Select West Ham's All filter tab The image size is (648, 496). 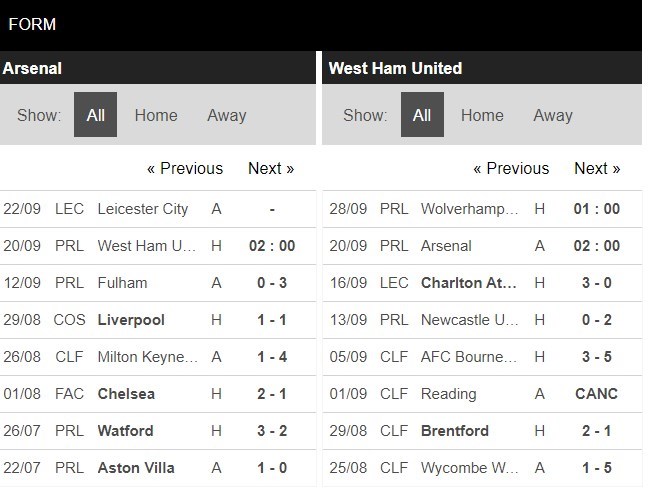[422, 115]
